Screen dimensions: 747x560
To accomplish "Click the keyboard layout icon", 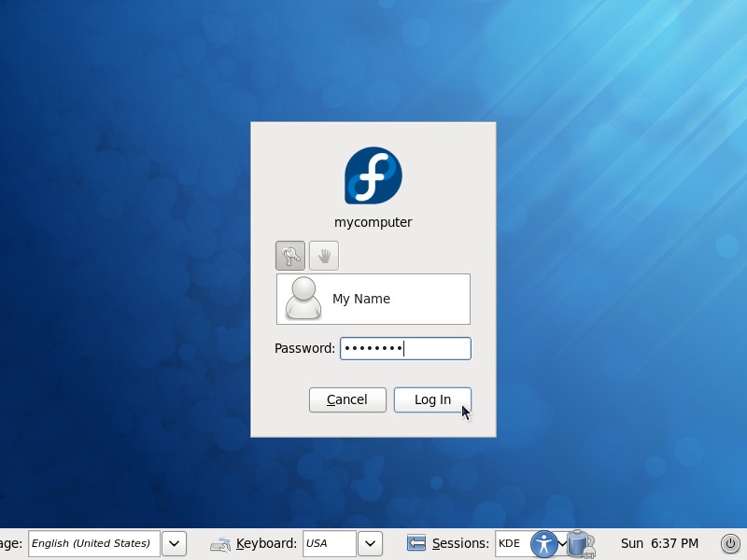I will tap(220, 544).
